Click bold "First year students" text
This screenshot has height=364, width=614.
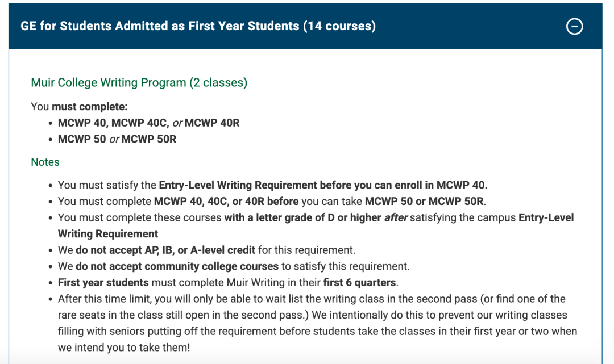click(x=103, y=282)
